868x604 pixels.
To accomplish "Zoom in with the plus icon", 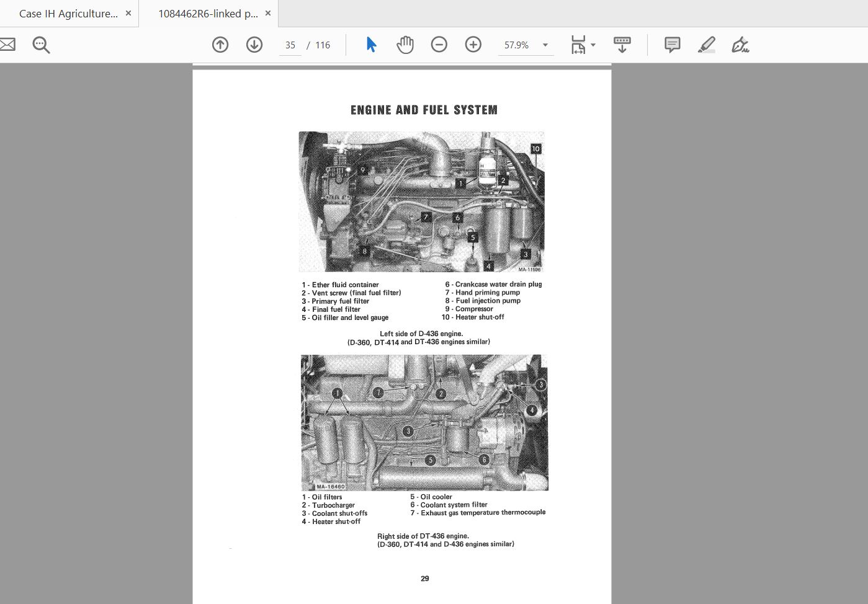I will coord(473,45).
